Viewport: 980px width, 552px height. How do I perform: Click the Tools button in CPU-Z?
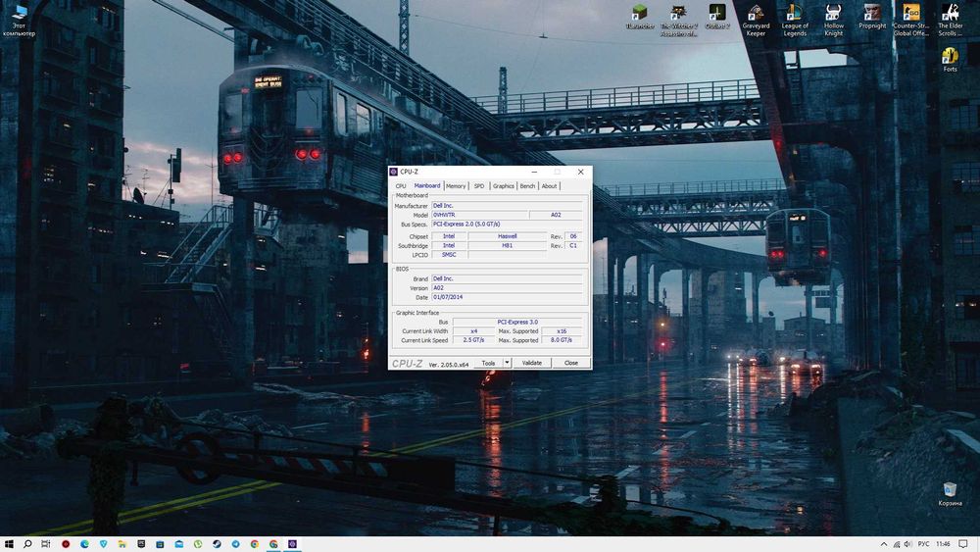(x=488, y=363)
